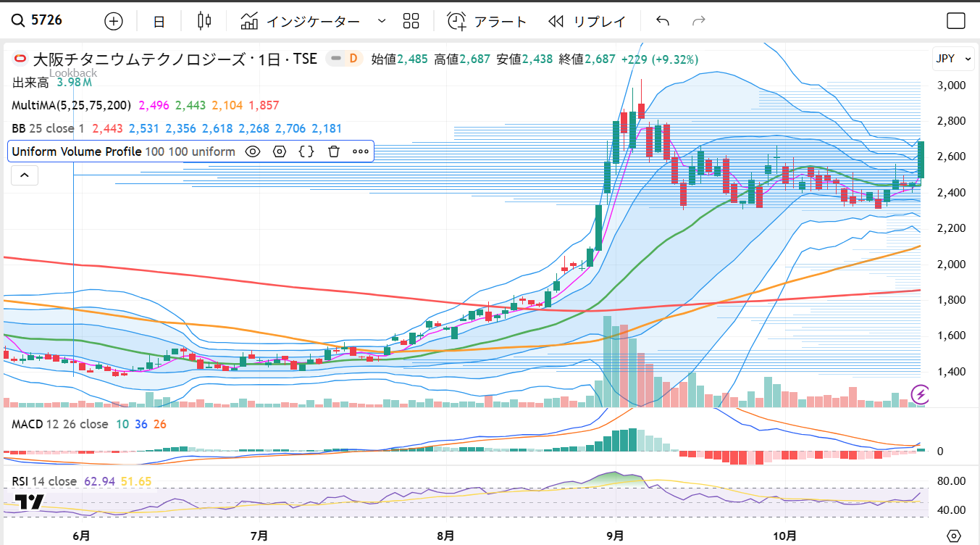Click the add symbol plus icon
Viewport: 980px width, 545px height.
pos(114,21)
